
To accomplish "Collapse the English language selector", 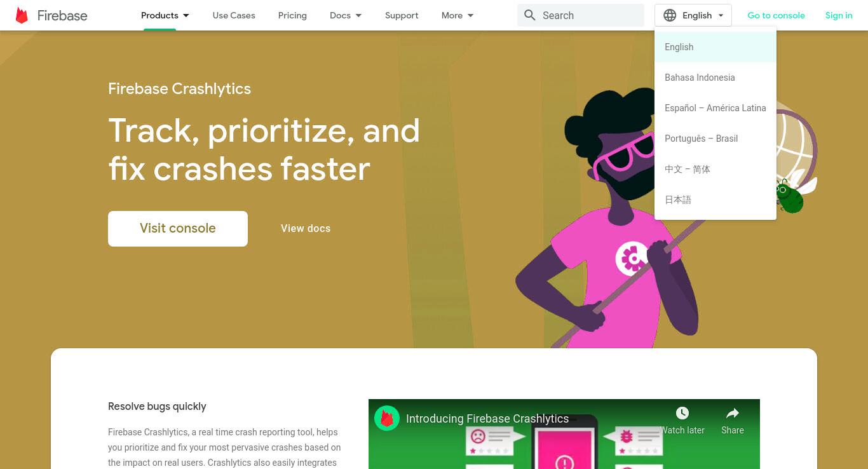I will pyautogui.click(x=693, y=15).
